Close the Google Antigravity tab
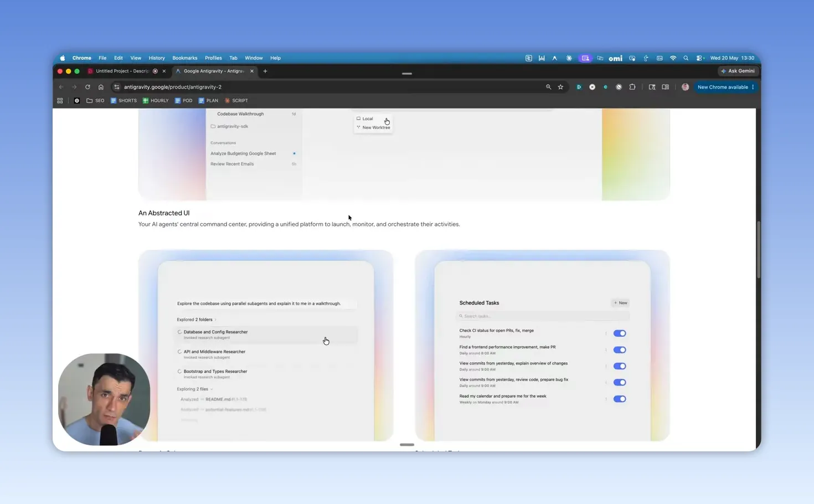 pyautogui.click(x=252, y=71)
